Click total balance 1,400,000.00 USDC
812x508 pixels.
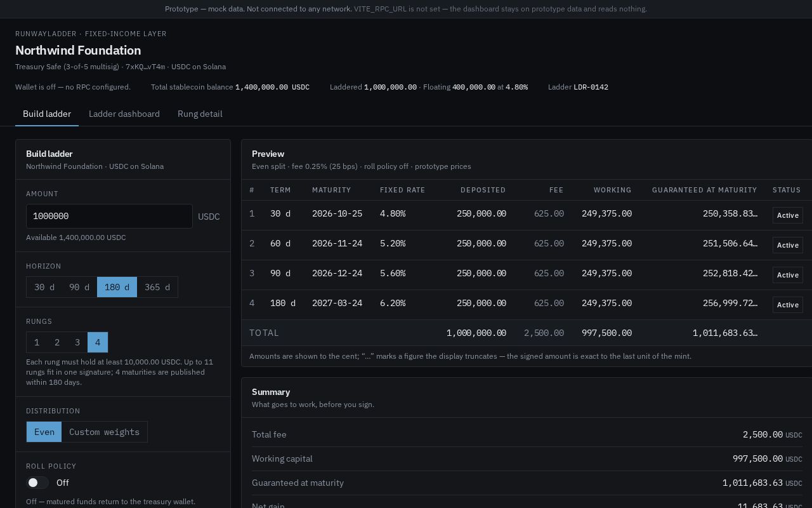[272, 87]
